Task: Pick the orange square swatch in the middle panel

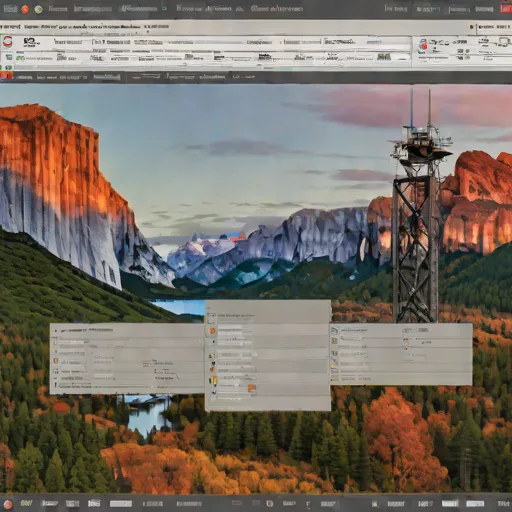Action: [x=252, y=388]
